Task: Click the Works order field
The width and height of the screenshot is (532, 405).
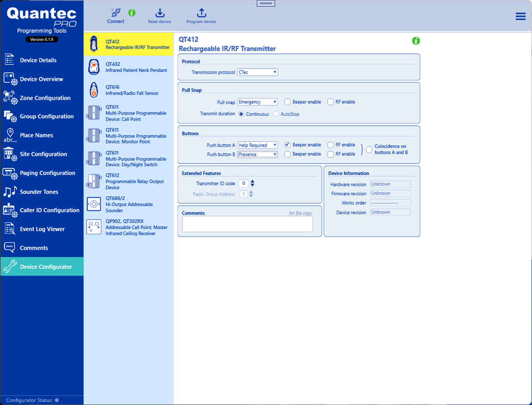Action: pos(390,203)
